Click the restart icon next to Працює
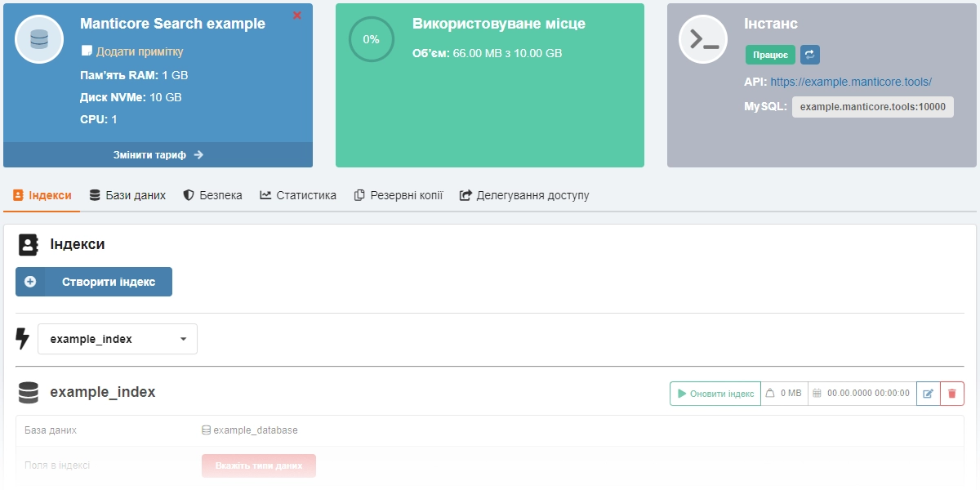The height and width of the screenshot is (490, 980). coord(809,56)
